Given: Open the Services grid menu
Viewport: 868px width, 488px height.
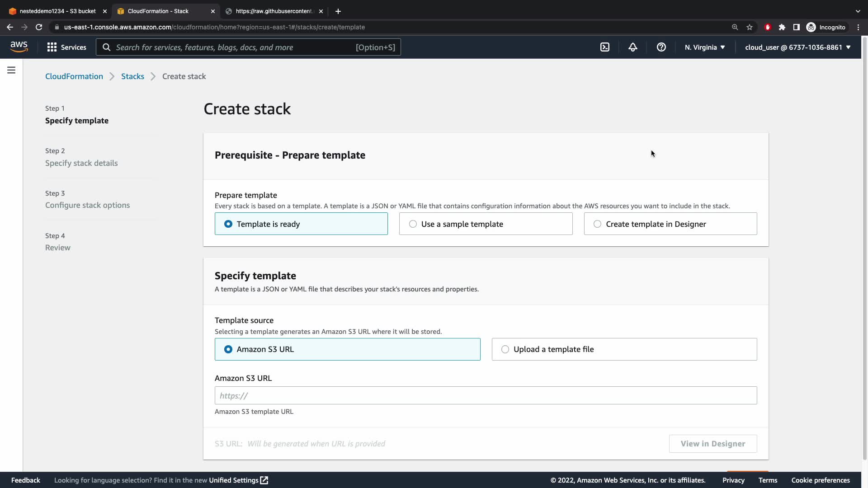Looking at the screenshot, I should pos(66,47).
